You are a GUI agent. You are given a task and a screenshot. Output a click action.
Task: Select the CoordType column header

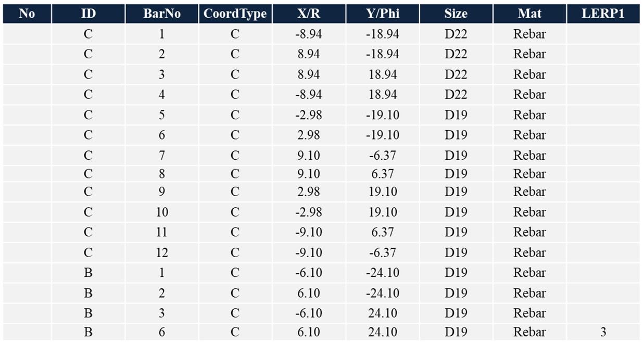coord(235,14)
